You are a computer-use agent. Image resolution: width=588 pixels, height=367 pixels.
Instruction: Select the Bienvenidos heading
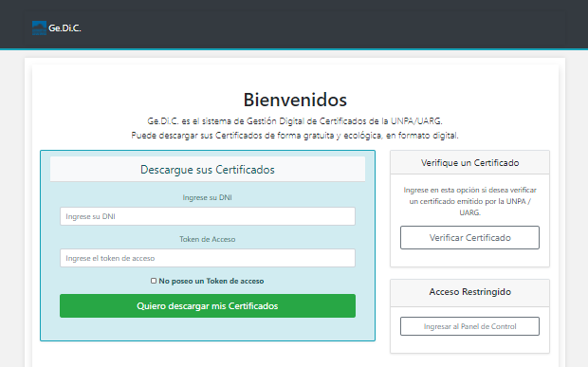[295, 100]
